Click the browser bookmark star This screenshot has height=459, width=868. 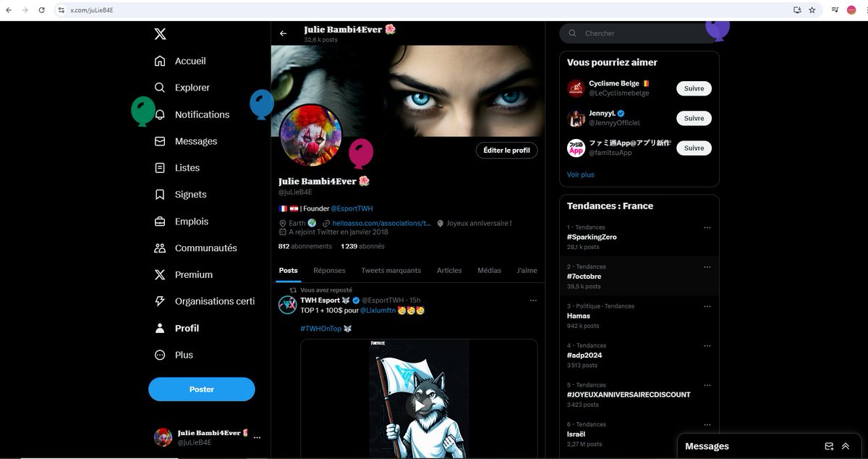click(x=813, y=11)
